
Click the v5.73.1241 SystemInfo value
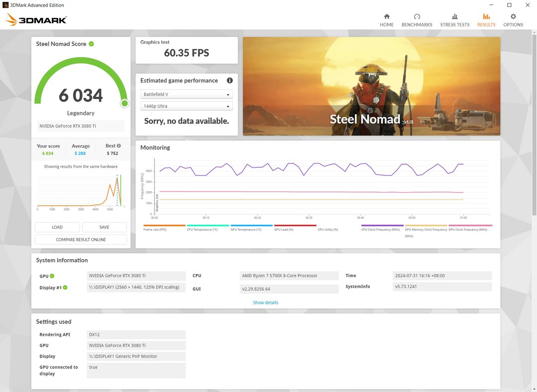point(442,287)
